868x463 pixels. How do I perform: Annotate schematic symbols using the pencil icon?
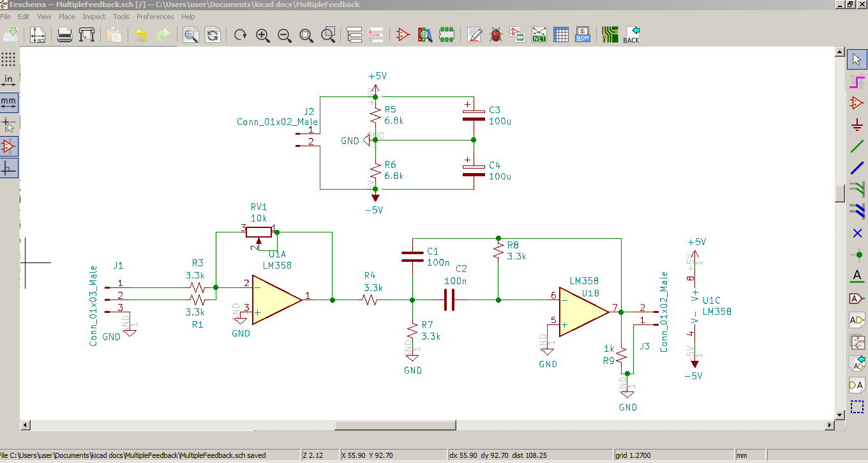point(474,34)
